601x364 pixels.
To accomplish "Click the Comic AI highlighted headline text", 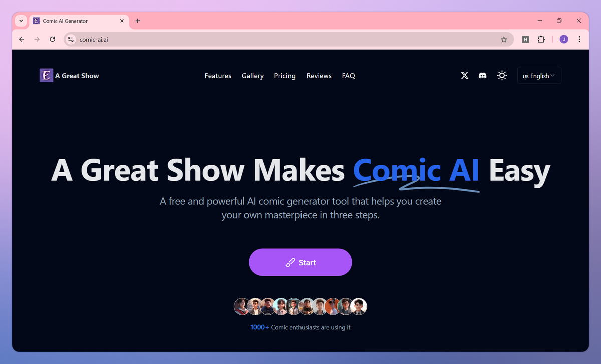I will pos(416,170).
